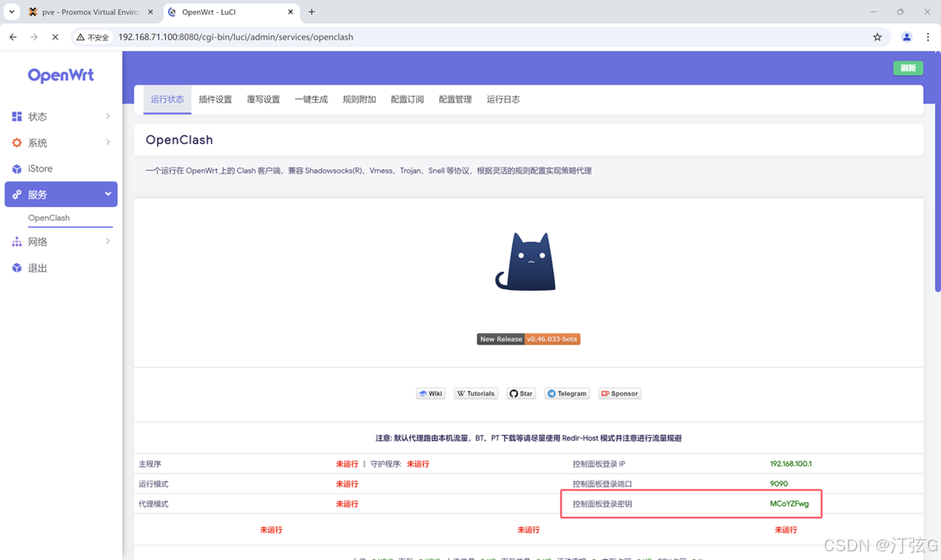Click the 未运行 status in the 运行模式 row
941x560 pixels.
click(x=347, y=484)
